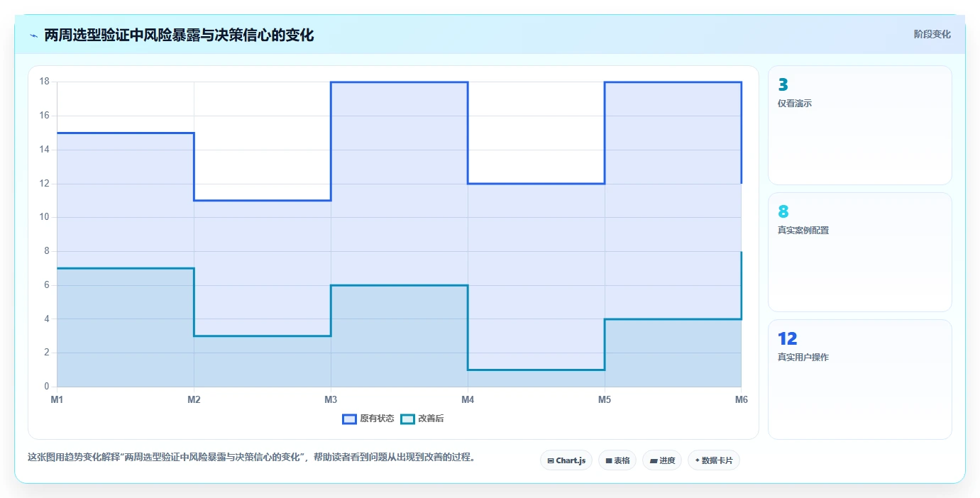The height and width of the screenshot is (498, 980).
Task: Click the M1 x-axis label
Action: point(57,399)
